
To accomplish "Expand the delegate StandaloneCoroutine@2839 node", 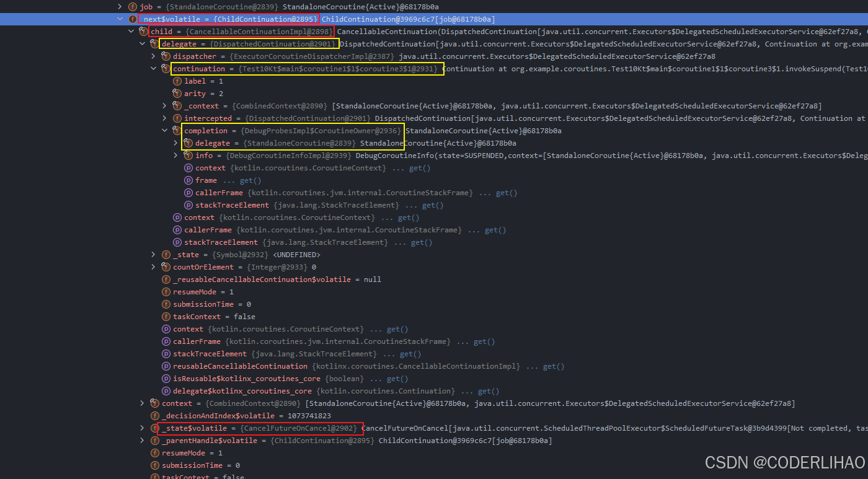I will (x=176, y=143).
